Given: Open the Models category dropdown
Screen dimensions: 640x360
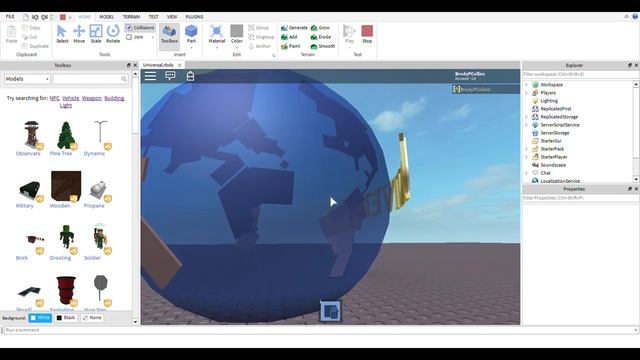Looking at the screenshot, I should [x=27, y=79].
